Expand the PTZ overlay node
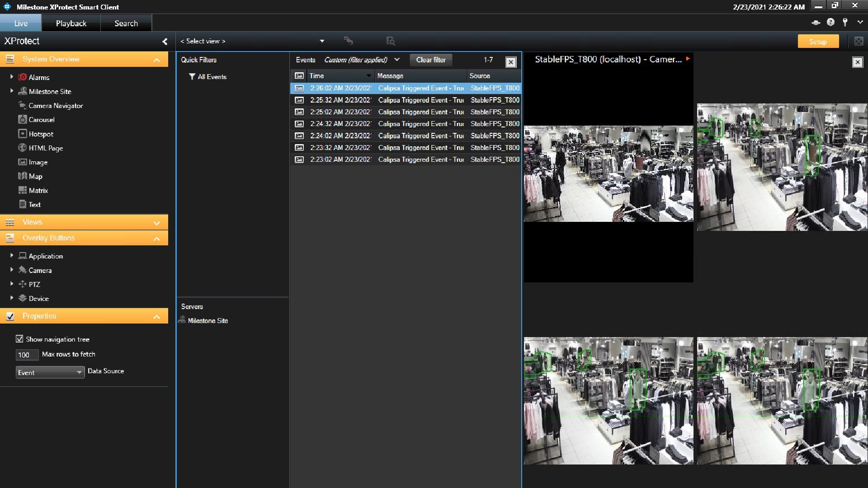 click(x=12, y=284)
